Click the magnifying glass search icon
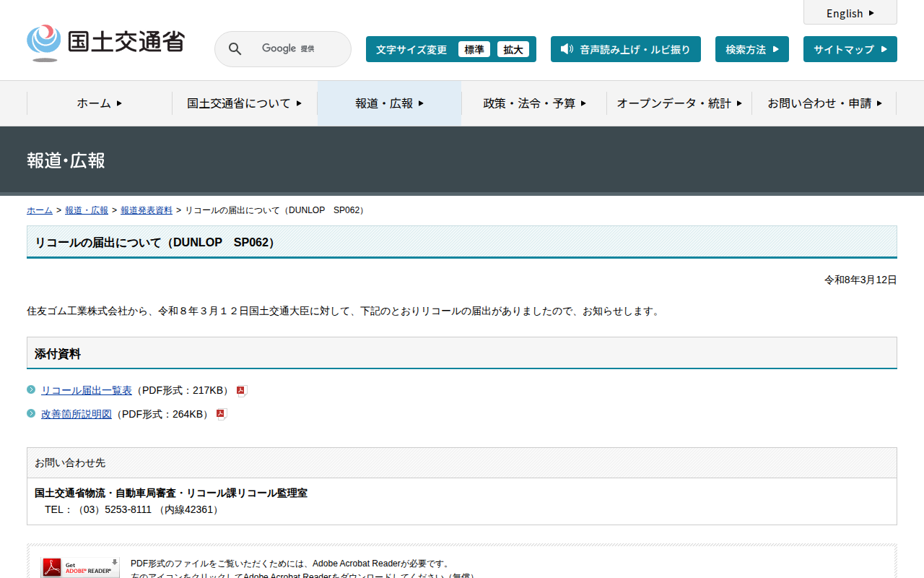 (235, 49)
